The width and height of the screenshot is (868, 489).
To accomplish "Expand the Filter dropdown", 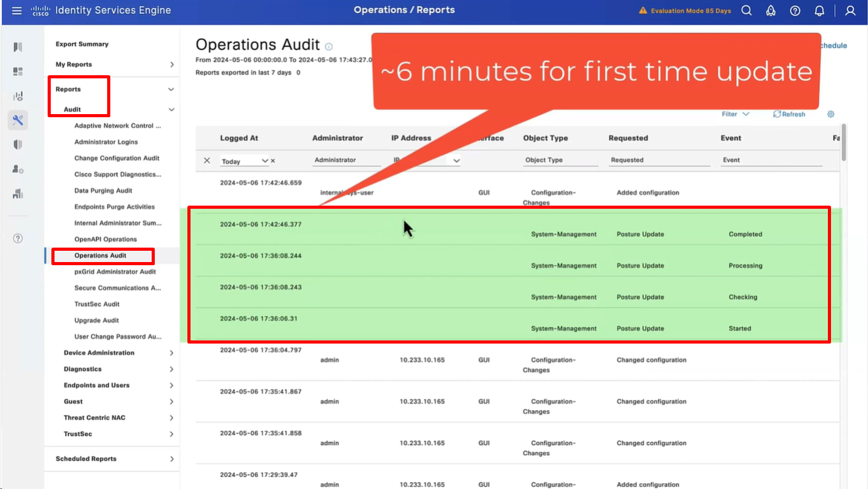I will (x=735, y=114).
